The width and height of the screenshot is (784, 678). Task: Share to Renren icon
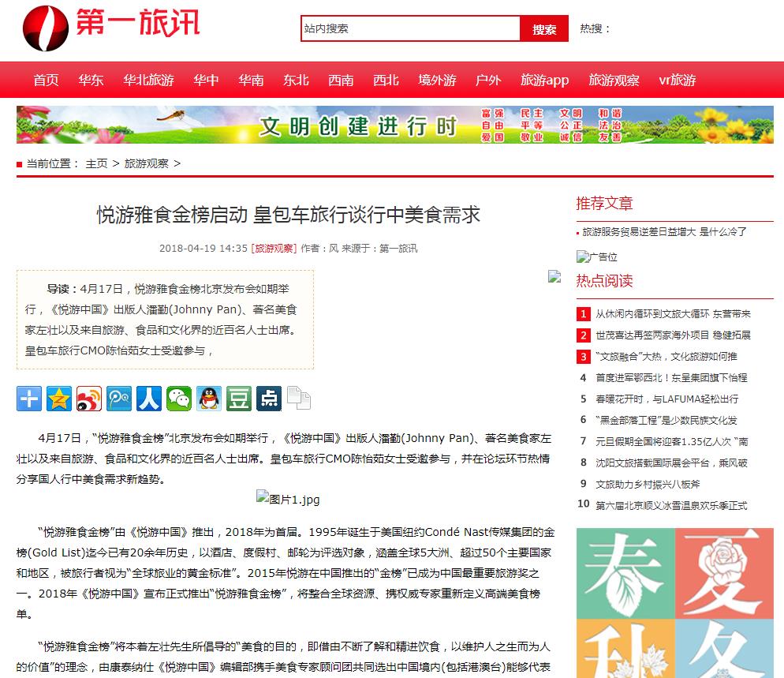(x=149, y=399)
